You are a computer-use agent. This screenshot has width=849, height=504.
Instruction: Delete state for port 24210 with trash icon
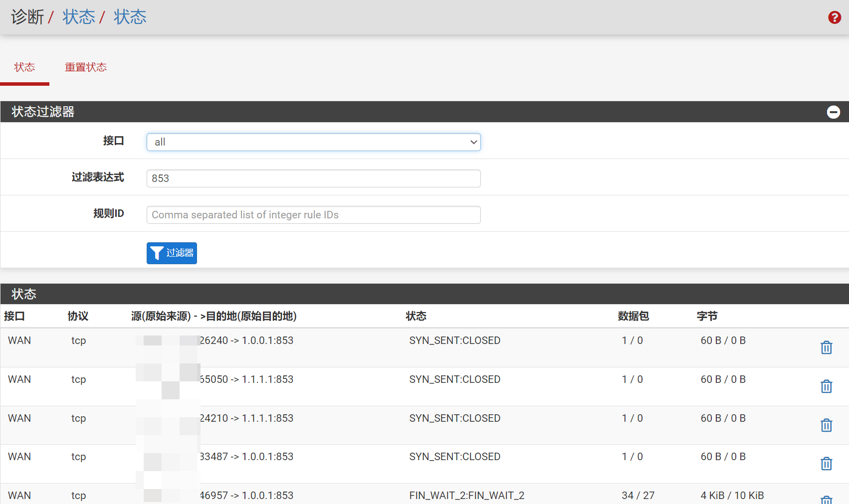[x=826, y=425]
